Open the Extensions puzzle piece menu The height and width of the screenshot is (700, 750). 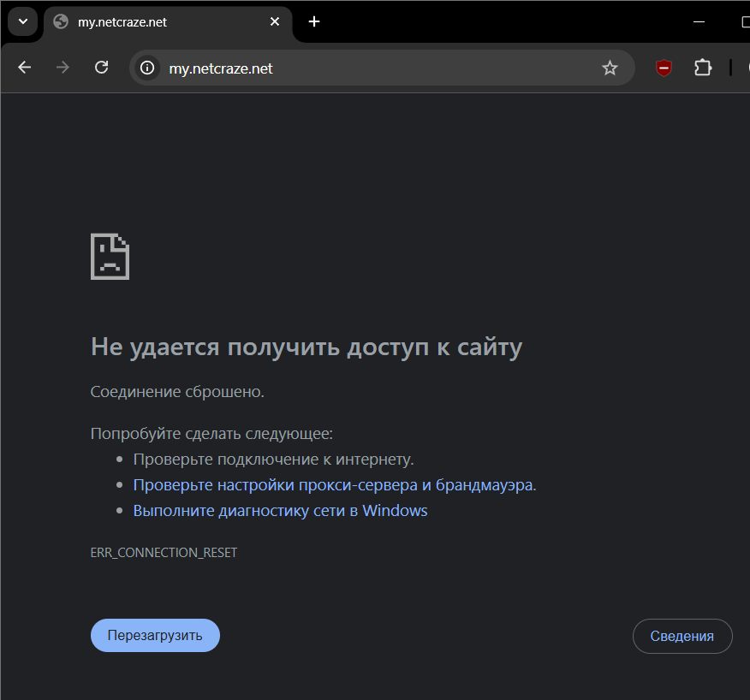(703, 68)
